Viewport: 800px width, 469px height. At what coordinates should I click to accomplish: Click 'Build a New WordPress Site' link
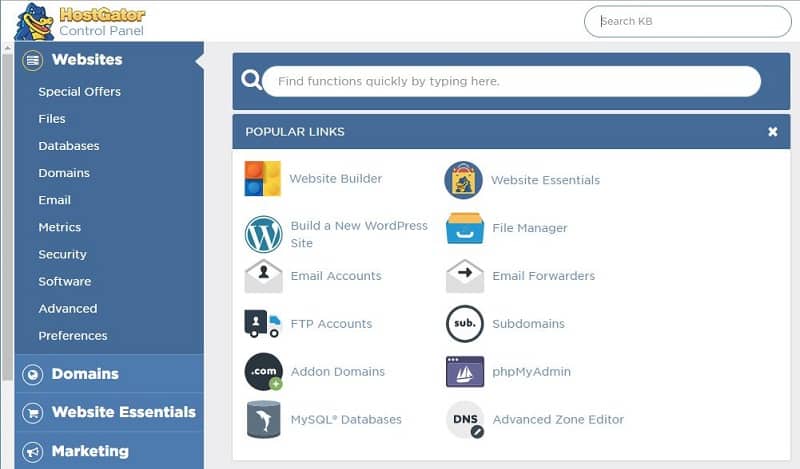(359, 234)
